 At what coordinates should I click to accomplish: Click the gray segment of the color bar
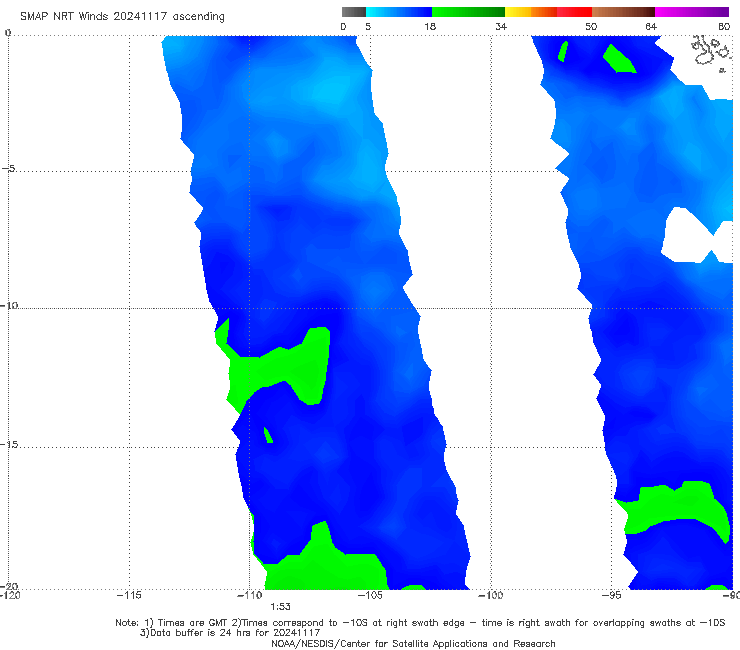[353, 12]
